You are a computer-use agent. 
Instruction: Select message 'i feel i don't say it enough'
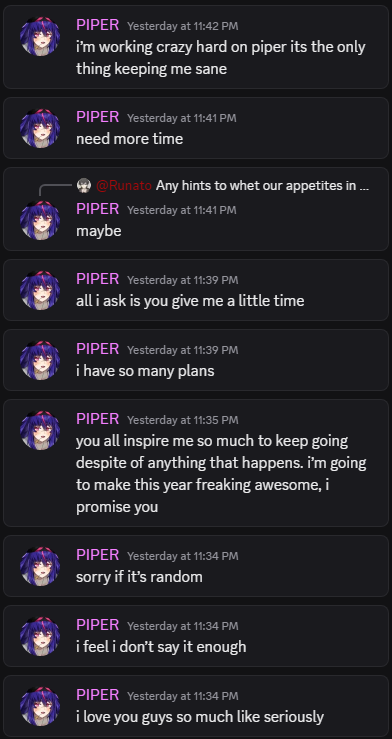[x=196, y=635]
